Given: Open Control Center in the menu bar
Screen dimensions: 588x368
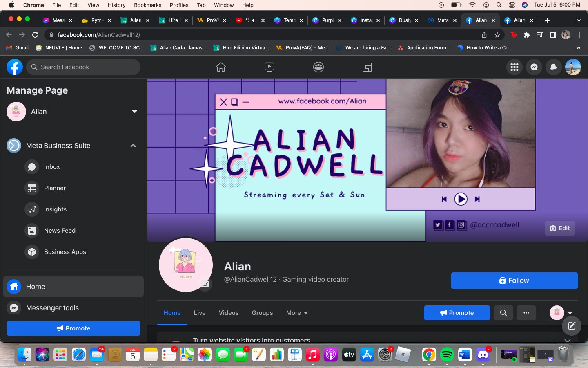Looking at the screenshot, I should click(512, 5).
